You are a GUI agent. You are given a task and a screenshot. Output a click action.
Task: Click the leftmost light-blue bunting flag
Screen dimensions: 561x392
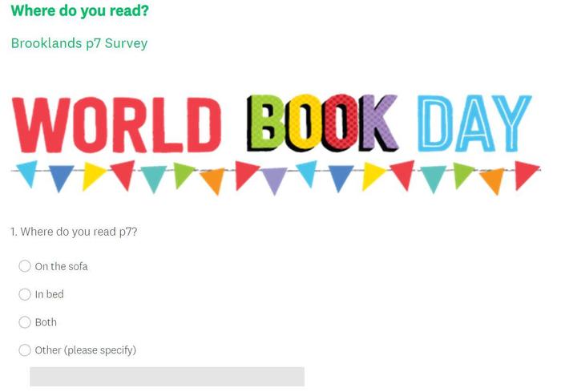27,173
